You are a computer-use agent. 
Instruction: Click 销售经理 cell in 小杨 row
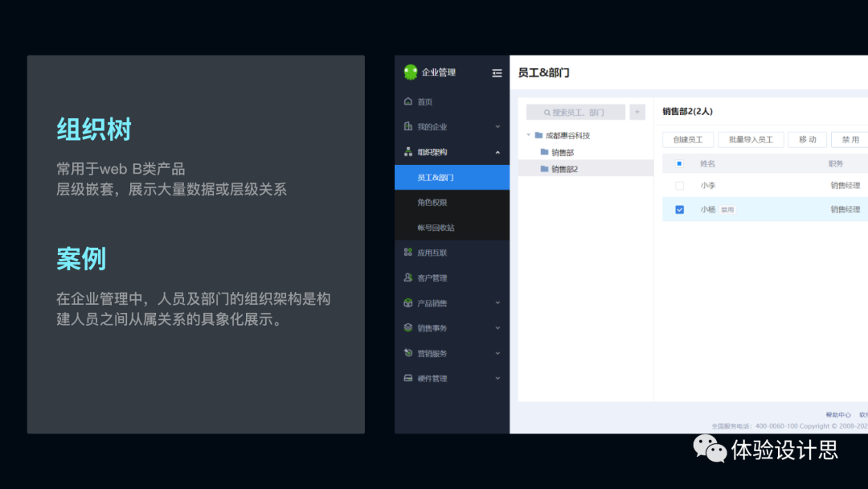coord(845,209)
